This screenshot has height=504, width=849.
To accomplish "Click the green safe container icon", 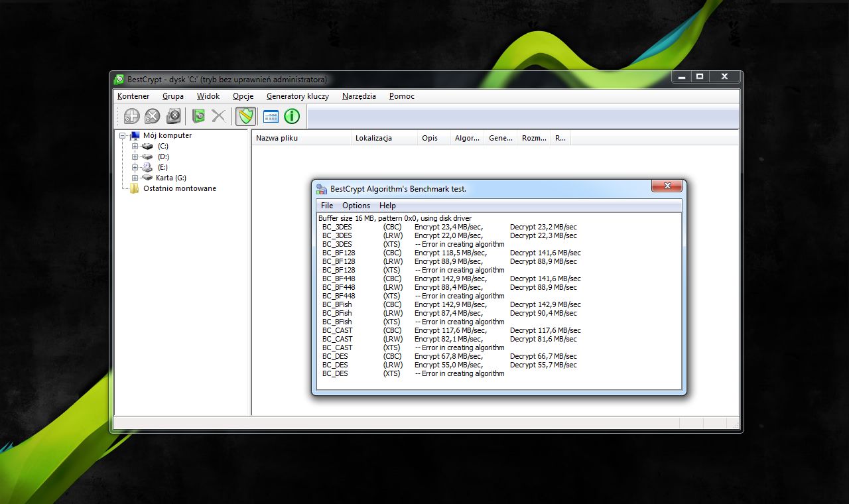I will pyautogui.click(x=198, y=117).
